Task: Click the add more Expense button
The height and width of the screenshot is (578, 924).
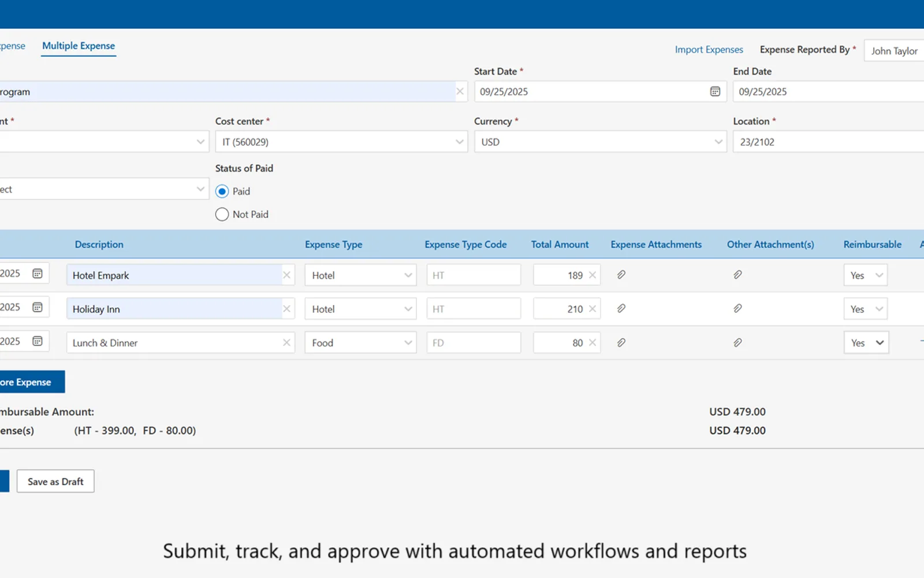Action: [x=32, y=382]
